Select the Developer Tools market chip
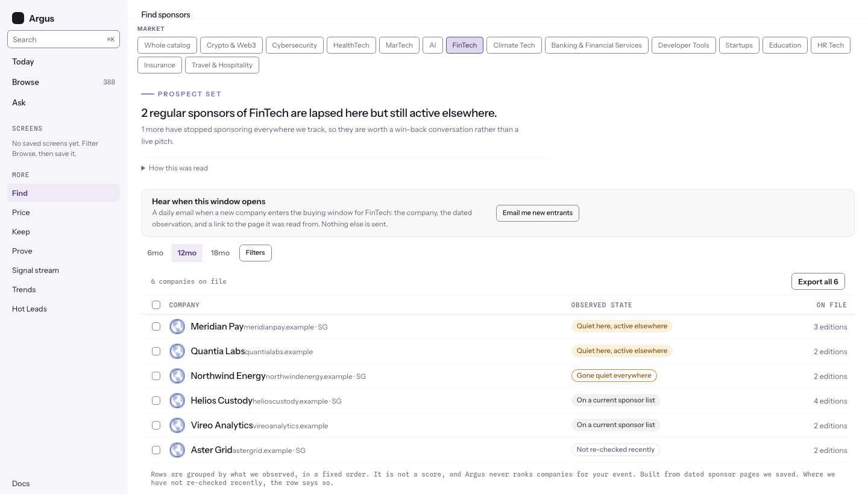Image resolution: width=868 pixels, height=494 pixels. 684,45
